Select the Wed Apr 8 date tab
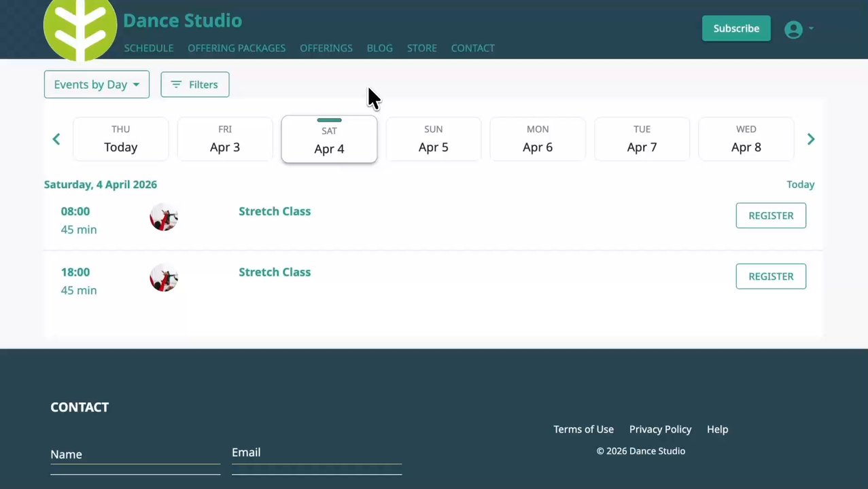 [746, 139]
